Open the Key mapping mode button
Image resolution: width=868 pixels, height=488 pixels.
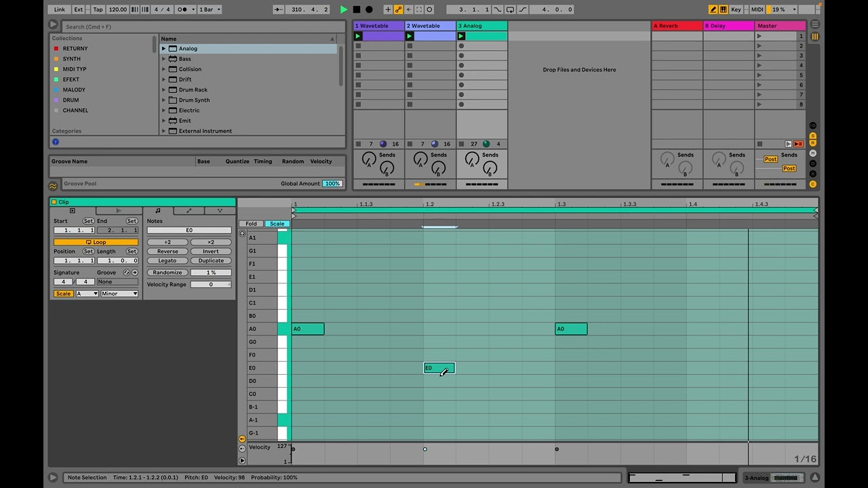coord(736,9)
